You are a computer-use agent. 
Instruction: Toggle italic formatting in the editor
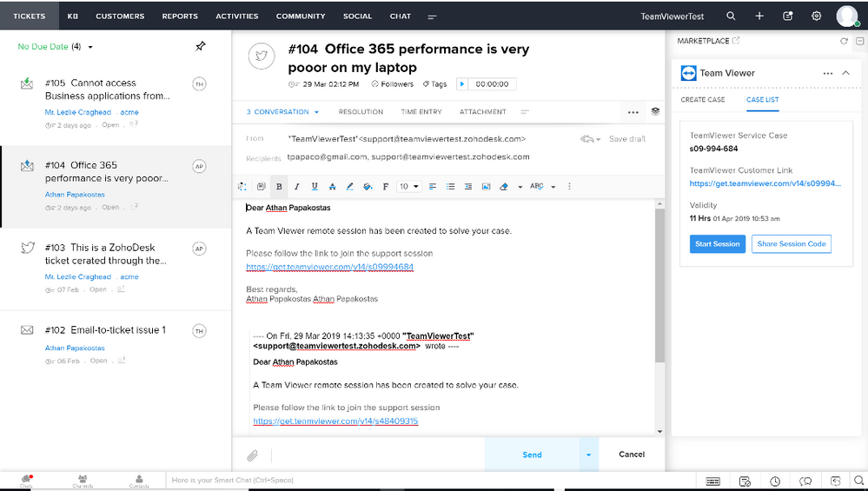click(296, 187)
